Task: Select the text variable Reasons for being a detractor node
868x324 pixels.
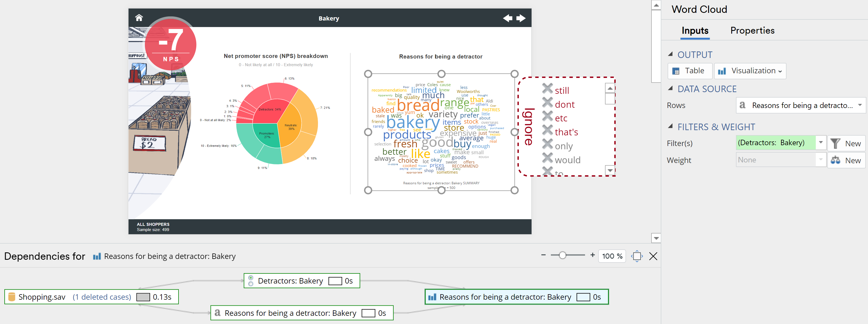Action: 302,313
